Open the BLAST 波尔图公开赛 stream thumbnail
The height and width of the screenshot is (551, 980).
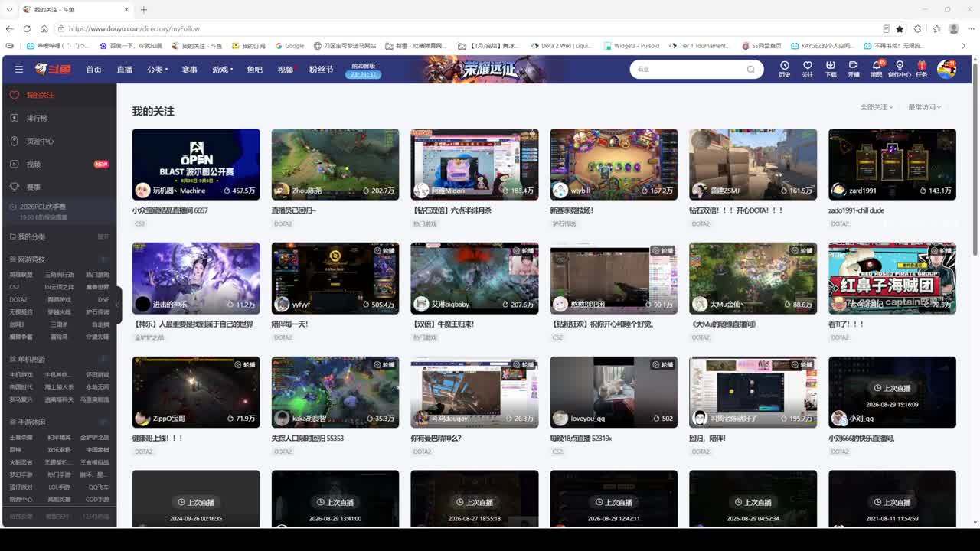(196, 165)
